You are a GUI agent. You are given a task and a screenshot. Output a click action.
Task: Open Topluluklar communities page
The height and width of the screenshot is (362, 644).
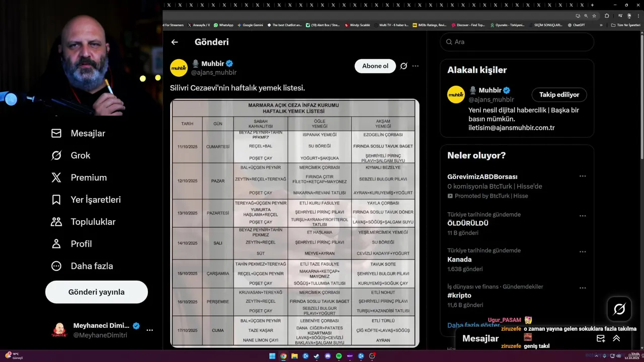click(x=84, y=222)
